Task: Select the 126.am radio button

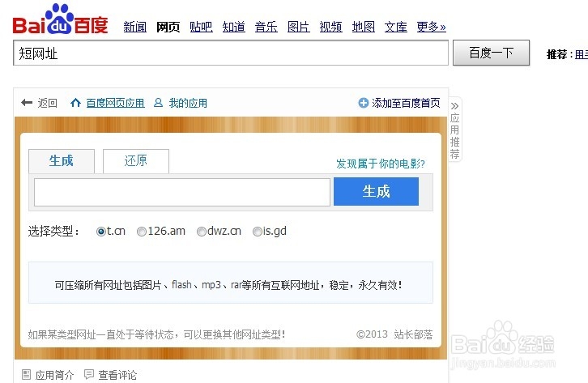Action: 142,232
